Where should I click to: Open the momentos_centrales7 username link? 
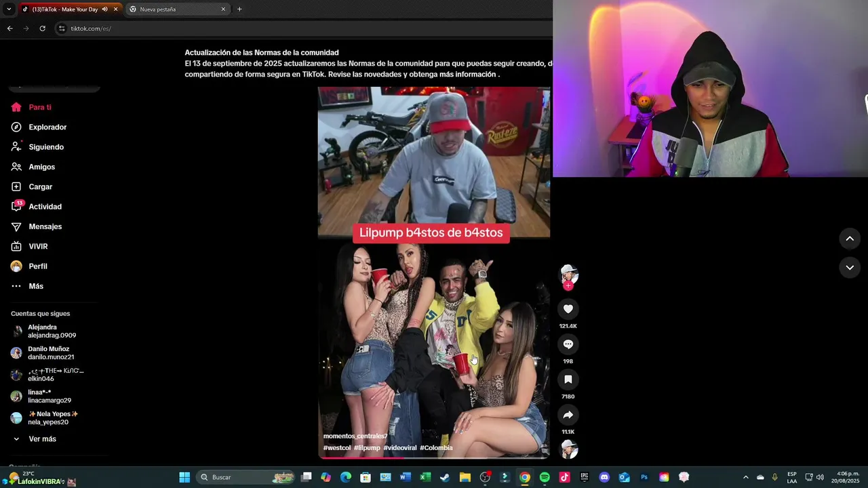[x=355, y=436]
